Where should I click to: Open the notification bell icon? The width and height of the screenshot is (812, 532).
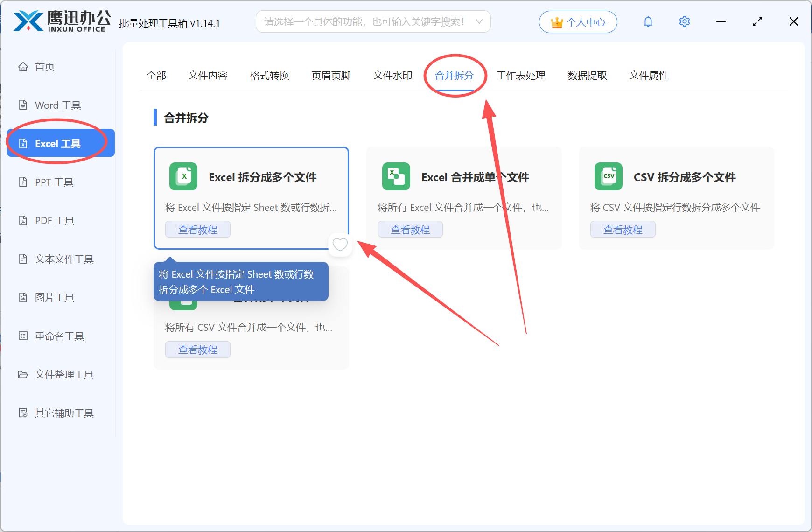pos(648,21)
